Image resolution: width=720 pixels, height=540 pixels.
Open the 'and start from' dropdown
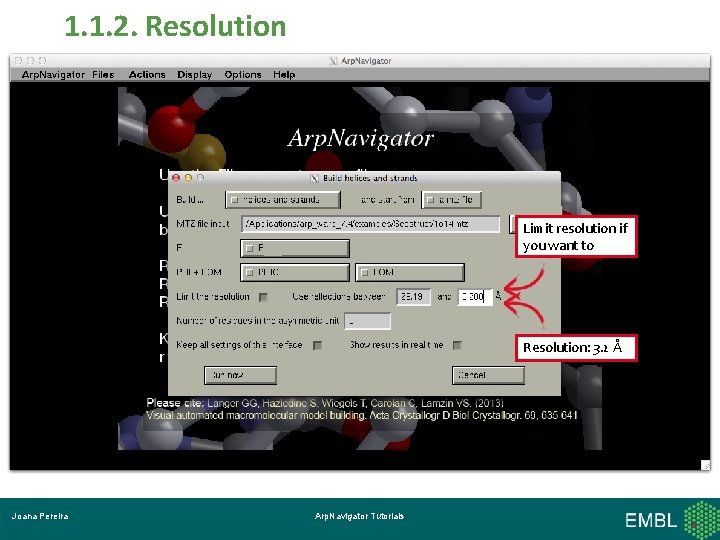451,200
